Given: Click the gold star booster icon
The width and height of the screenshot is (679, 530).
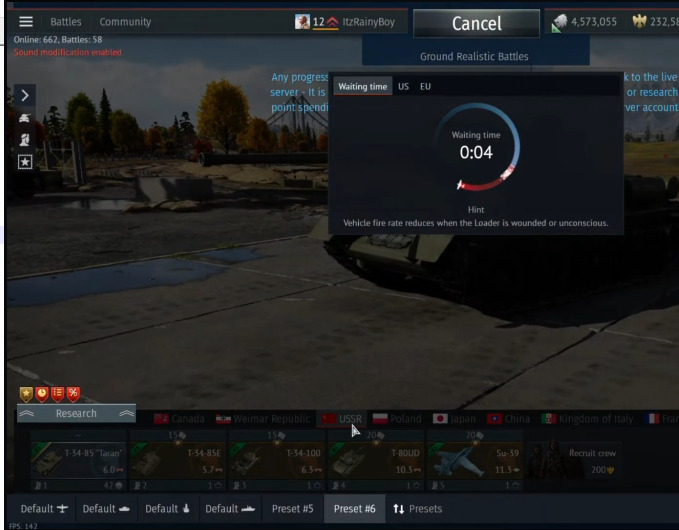Looking at the screenshot, I should pos(26,394).
